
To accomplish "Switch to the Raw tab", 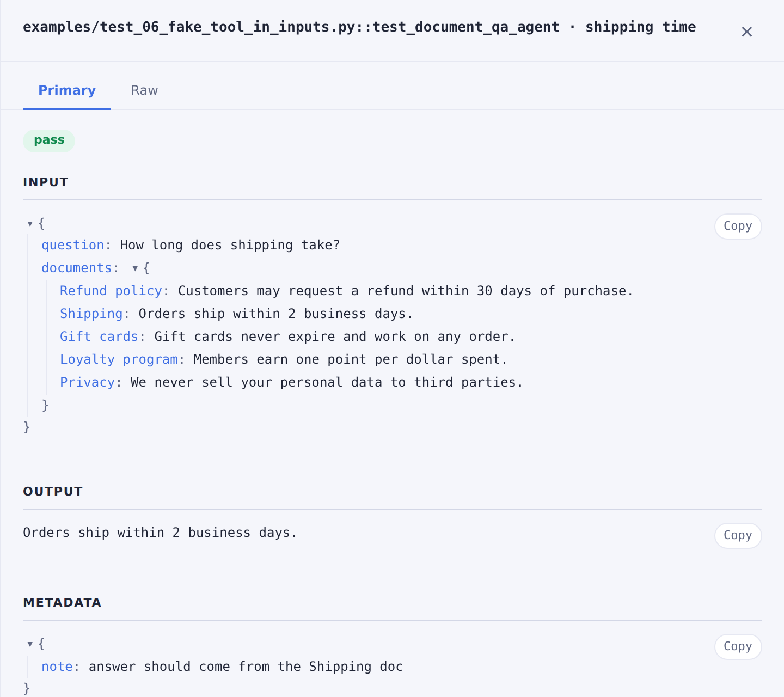I will 144,90.
